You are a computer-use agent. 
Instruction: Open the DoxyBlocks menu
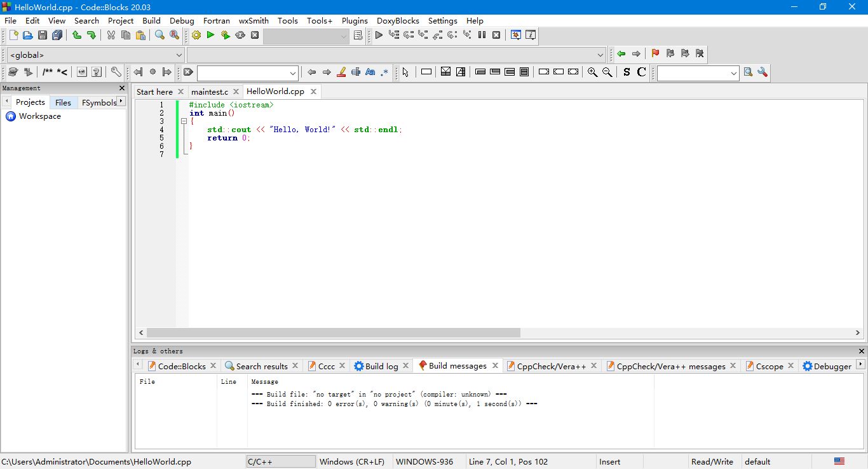(x=398, y=20)
